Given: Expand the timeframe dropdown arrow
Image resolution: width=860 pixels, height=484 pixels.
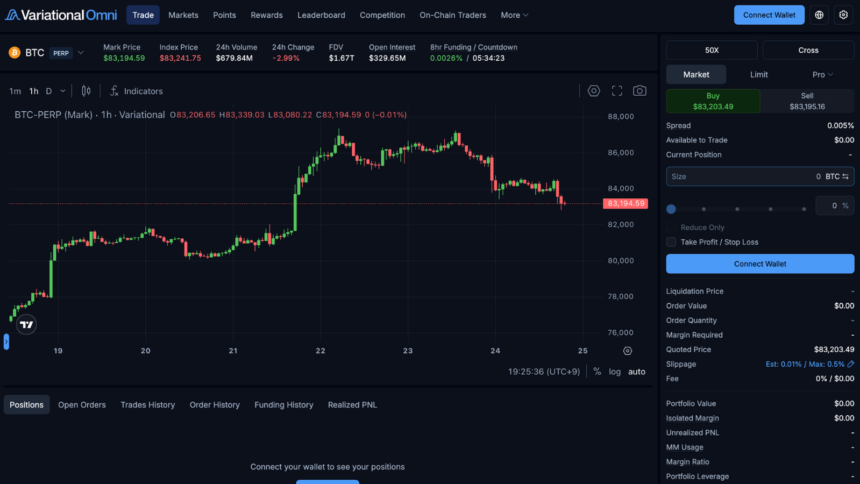Looking at the screenshot, I should point(63,91).
